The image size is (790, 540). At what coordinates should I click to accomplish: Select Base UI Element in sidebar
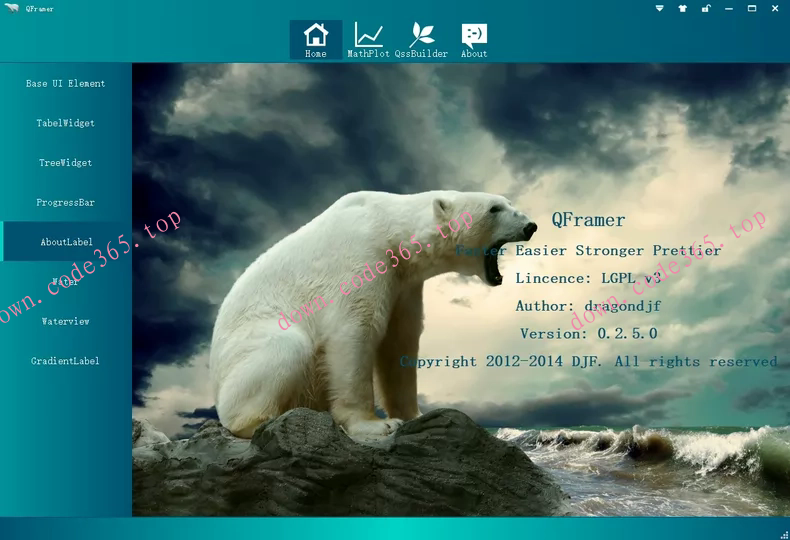point(66,84)
